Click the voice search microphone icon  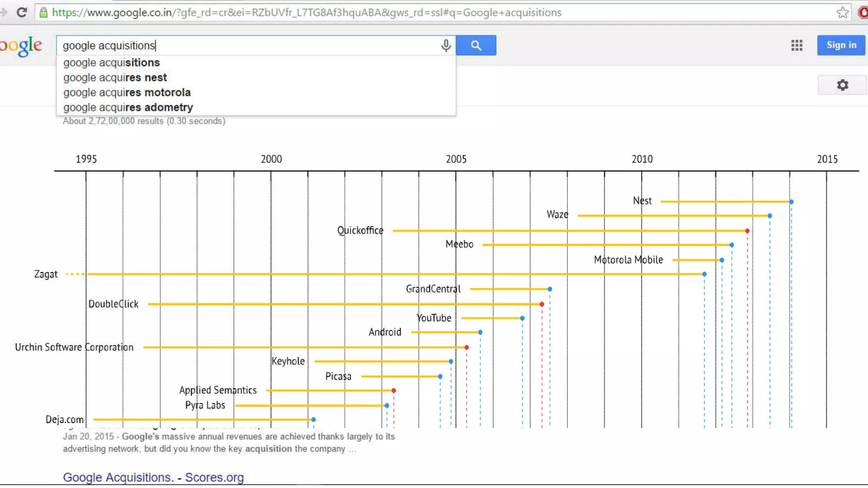tap(446, 45)
